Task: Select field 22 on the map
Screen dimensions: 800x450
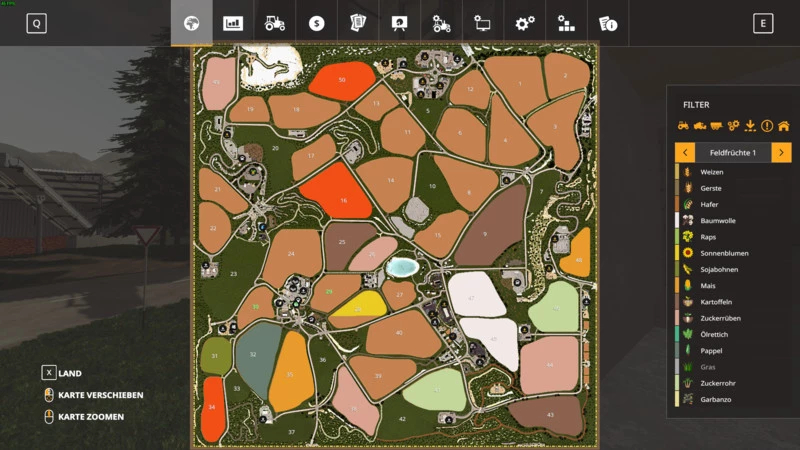Action: click(x=214, y=228)
